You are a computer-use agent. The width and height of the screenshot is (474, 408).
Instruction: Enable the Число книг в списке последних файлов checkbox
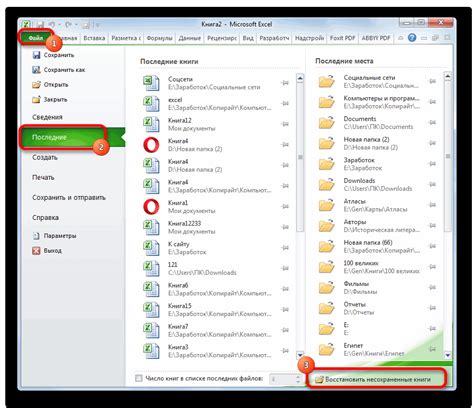tap(139, 378)
